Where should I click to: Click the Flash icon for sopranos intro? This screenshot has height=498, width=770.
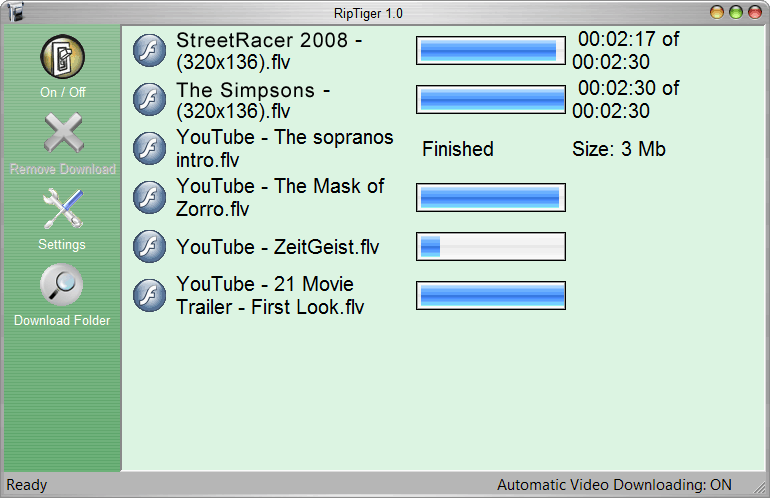coord(149,148)
